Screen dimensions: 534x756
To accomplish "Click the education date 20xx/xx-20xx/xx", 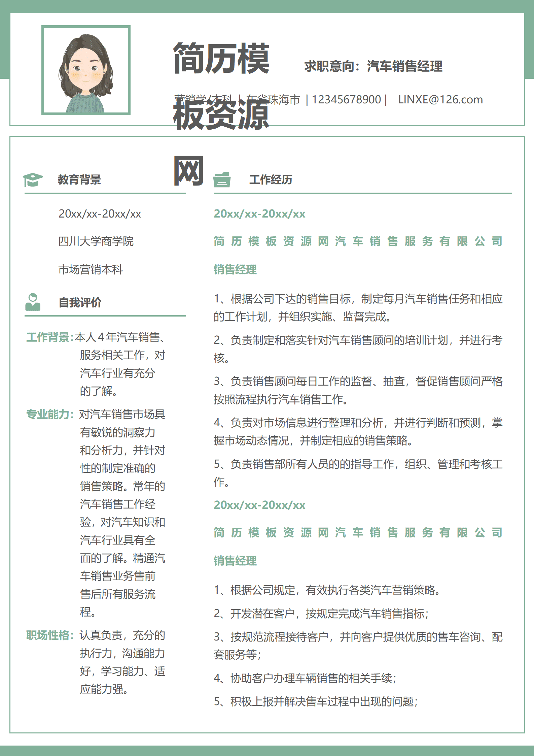I will 100,213.
